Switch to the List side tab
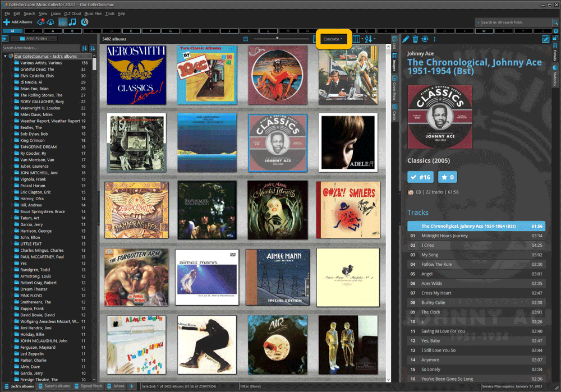561x392 pixels. coord(394,43)
